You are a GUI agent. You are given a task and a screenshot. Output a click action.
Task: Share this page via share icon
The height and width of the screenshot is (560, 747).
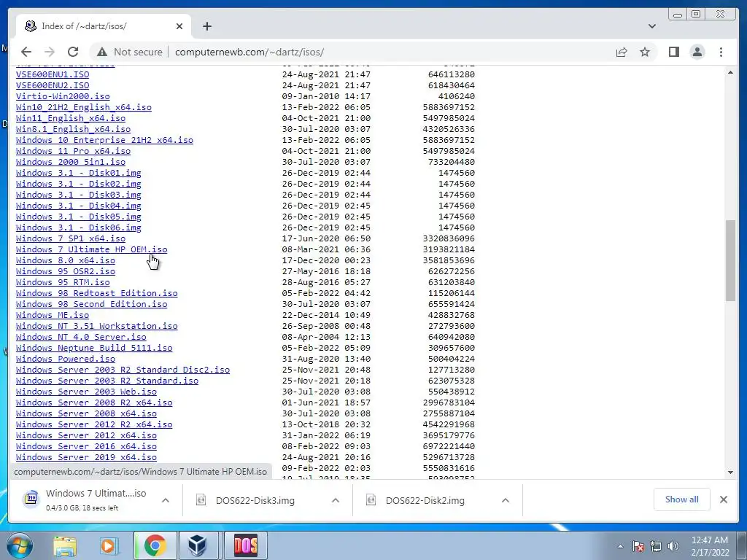pos(622,52)
